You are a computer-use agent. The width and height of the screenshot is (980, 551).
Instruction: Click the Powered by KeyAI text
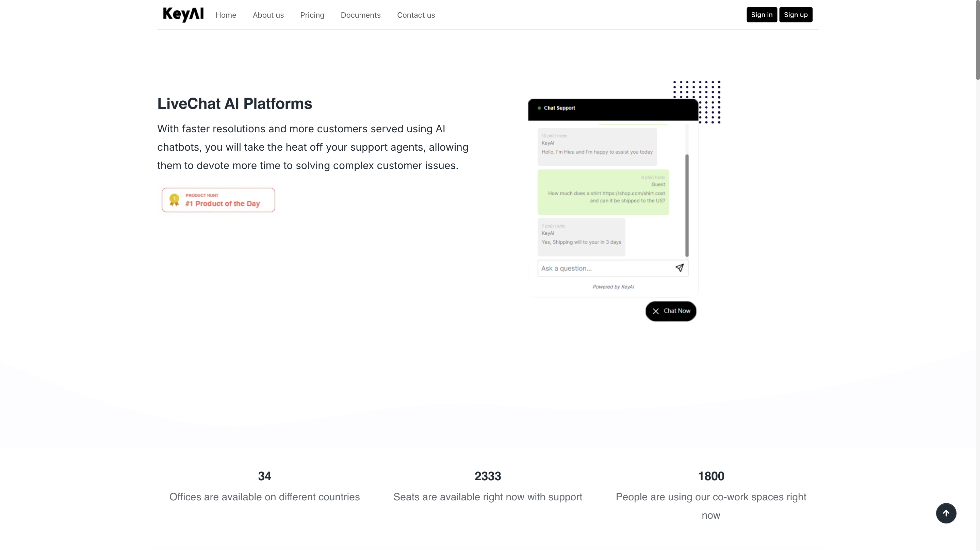pyautogui.click(x=613, y=287)
